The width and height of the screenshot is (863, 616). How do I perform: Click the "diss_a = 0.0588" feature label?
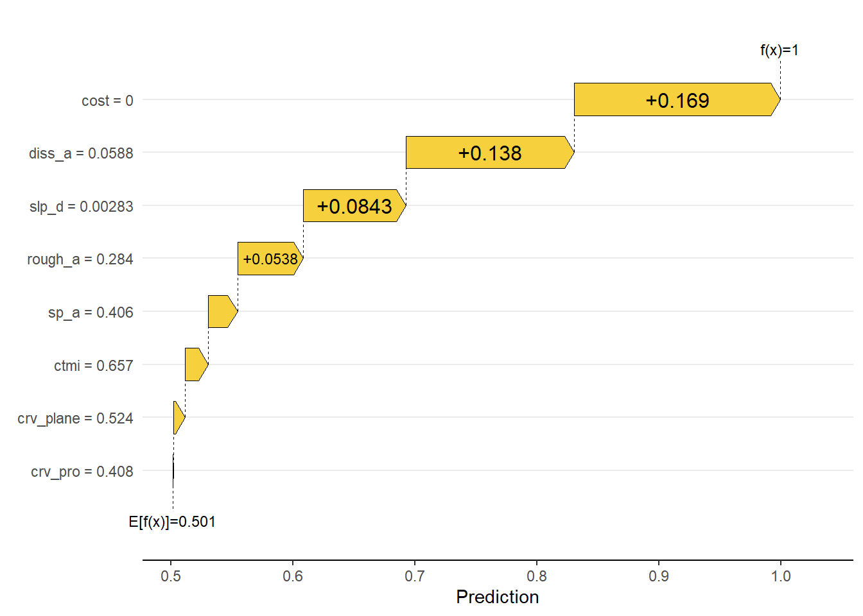(x=81, y=153)
